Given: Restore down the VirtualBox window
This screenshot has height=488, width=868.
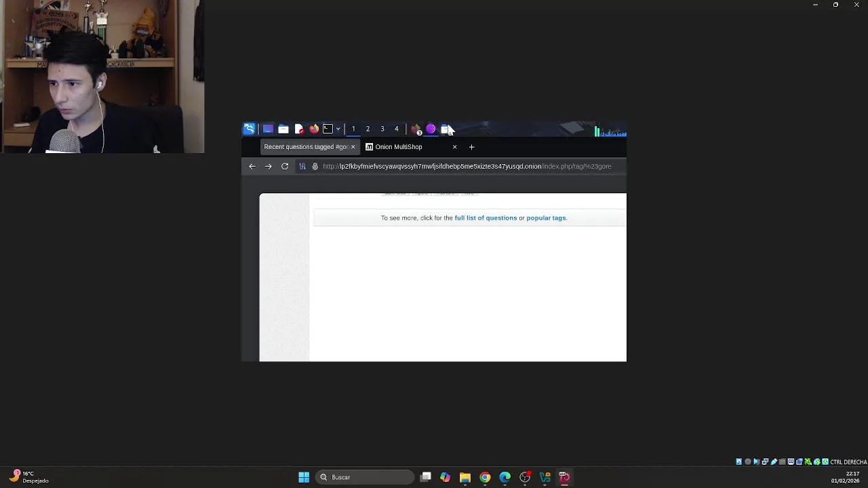Looking at the screenshot, I should click(835, 5).
